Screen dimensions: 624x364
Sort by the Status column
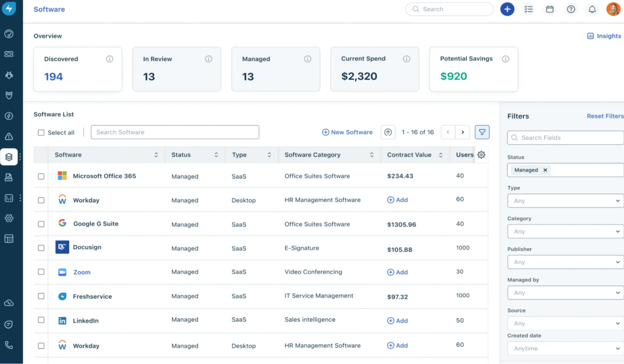pos(216,155)
